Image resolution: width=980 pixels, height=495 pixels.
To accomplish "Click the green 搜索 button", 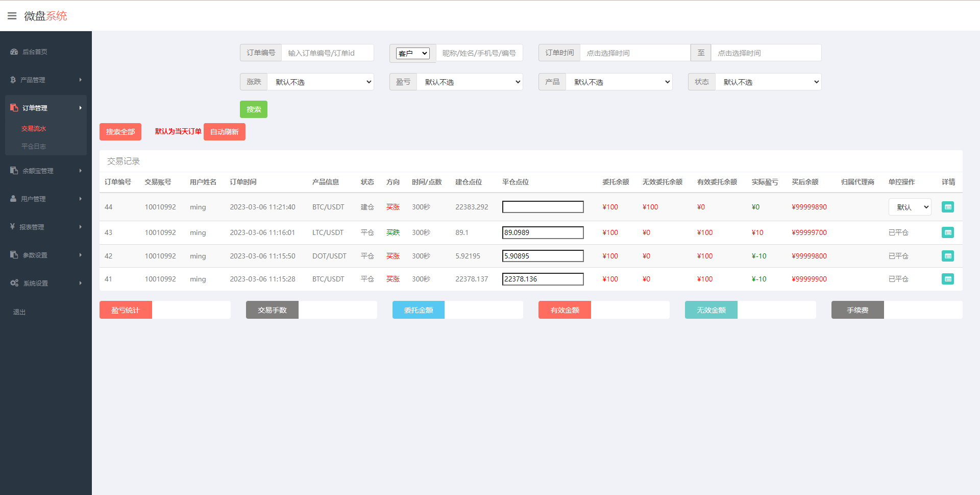I will click(253, 109).
